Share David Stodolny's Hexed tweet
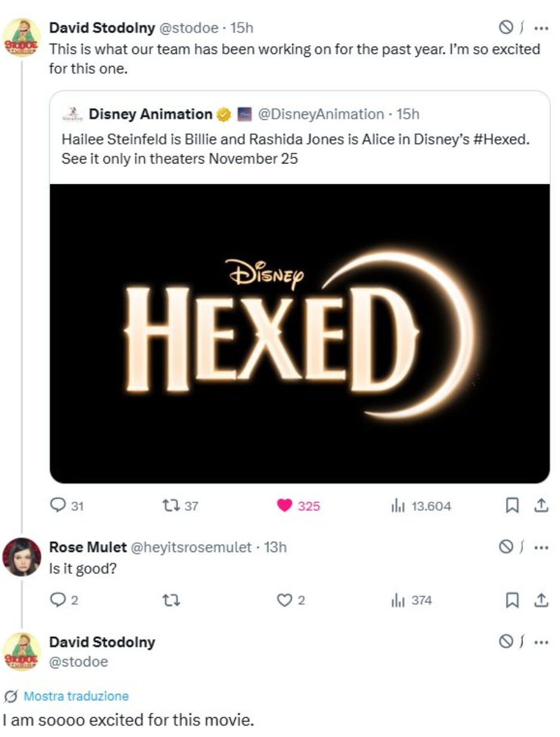The image size is (560, 737). [541, 506]
